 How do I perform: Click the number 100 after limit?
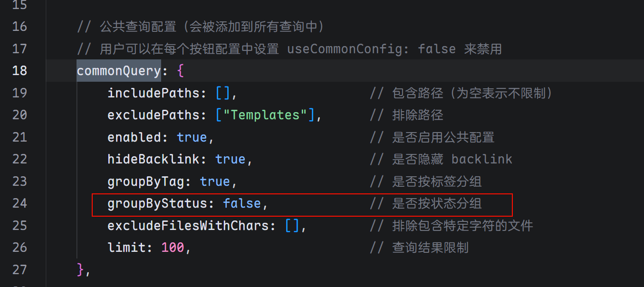[173, 248]
